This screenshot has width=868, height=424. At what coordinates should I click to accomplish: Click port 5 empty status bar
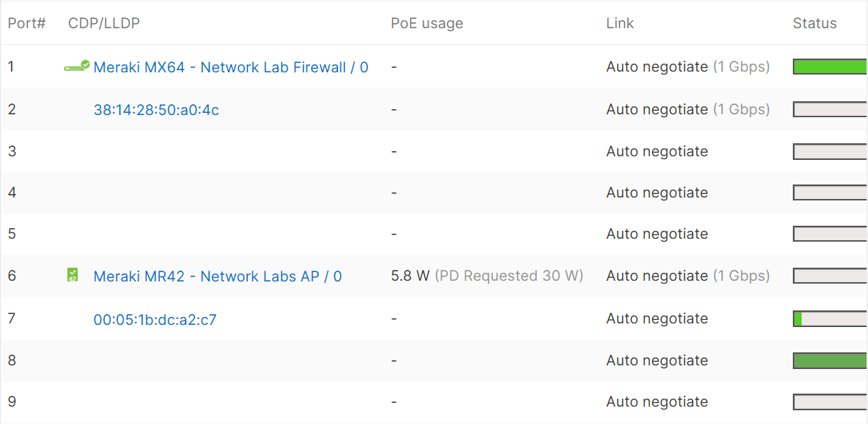pos(830,234)
